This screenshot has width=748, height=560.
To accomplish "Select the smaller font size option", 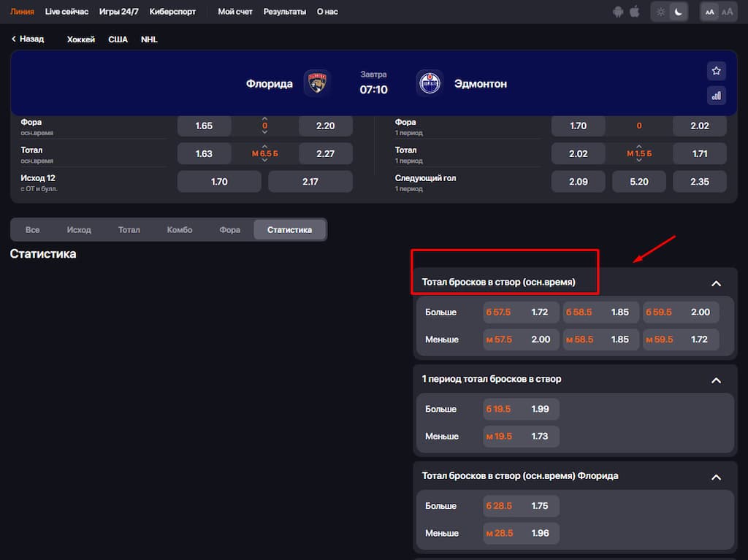I will (x=710, y=12).
